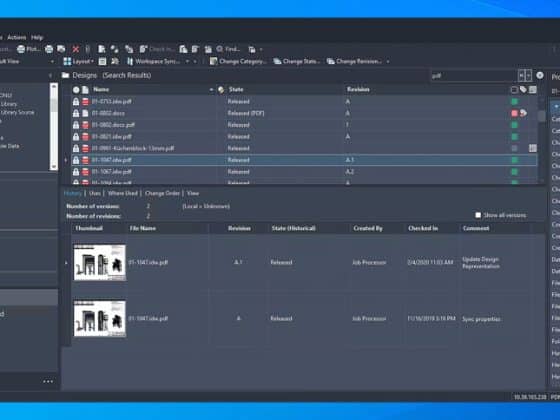Image resolution: width=560 pixels, height=420 pixels.
Task: Open the Actions menu
Action: click(x=16, y=37)
